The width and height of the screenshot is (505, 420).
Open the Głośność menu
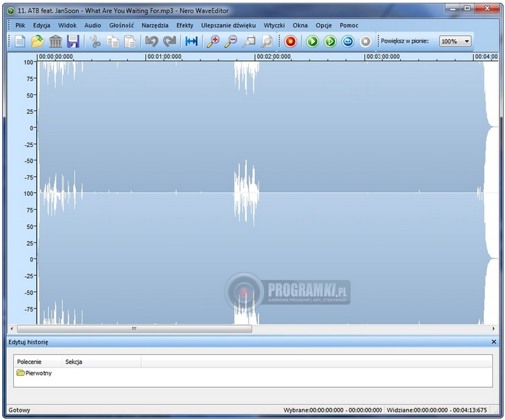[122, 25]
